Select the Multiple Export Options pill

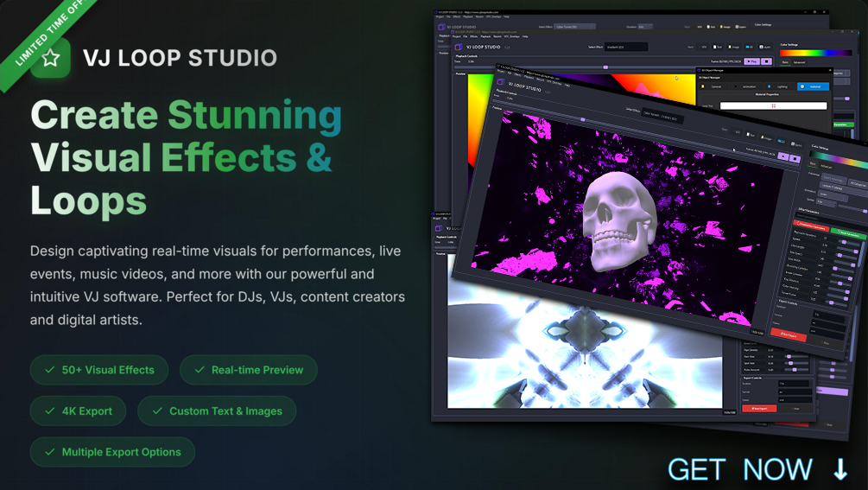tap(112, 452)
